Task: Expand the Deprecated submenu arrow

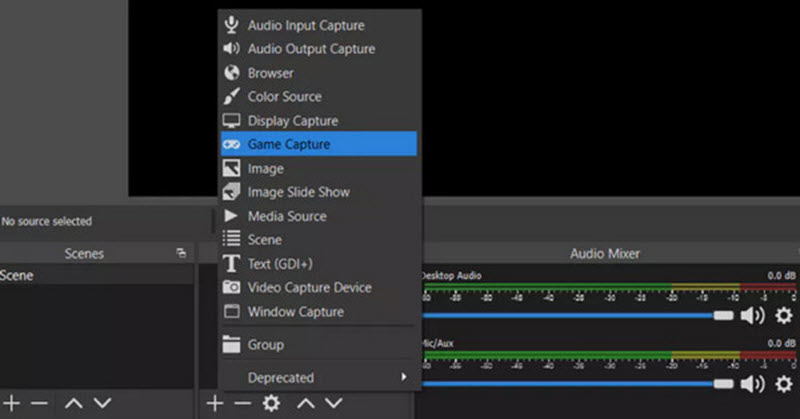Action: pos(404,377)
